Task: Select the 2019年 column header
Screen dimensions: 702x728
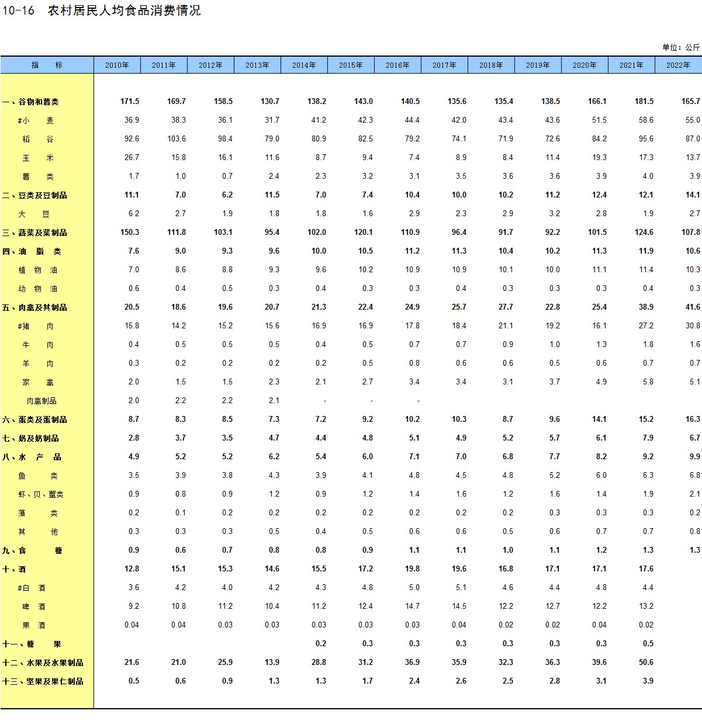Action: 538,65
